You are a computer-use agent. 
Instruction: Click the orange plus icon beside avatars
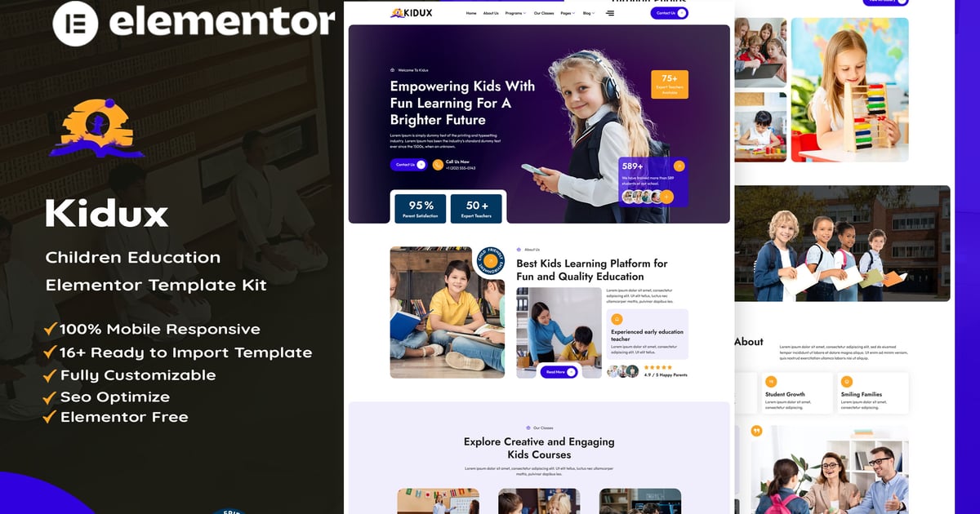[x=667, y=197]
